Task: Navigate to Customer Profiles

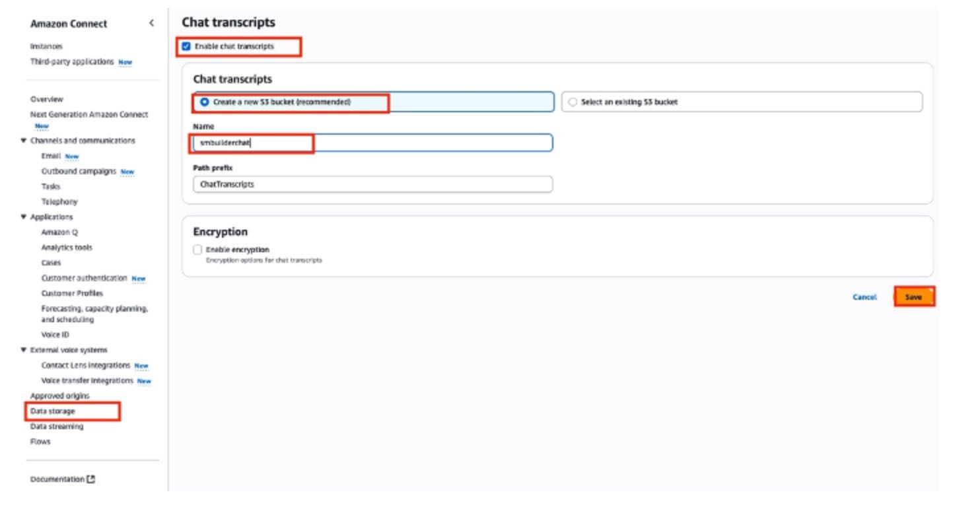Action: 72,293
